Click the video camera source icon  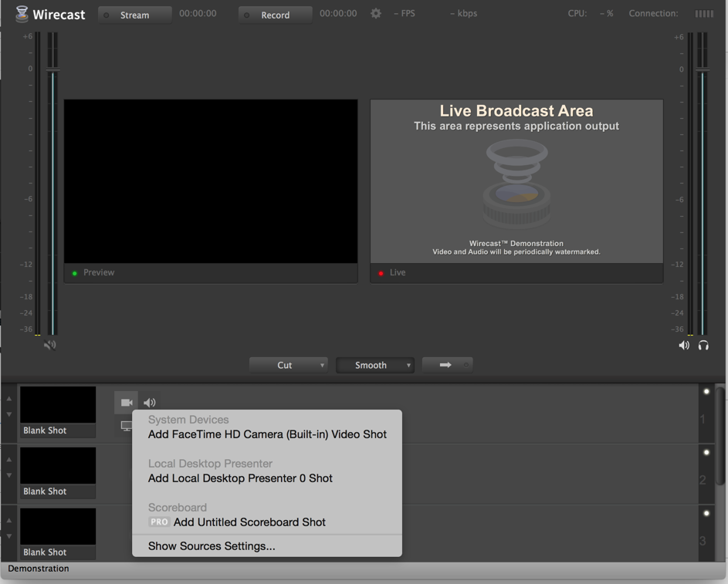[x=127, y=403]
